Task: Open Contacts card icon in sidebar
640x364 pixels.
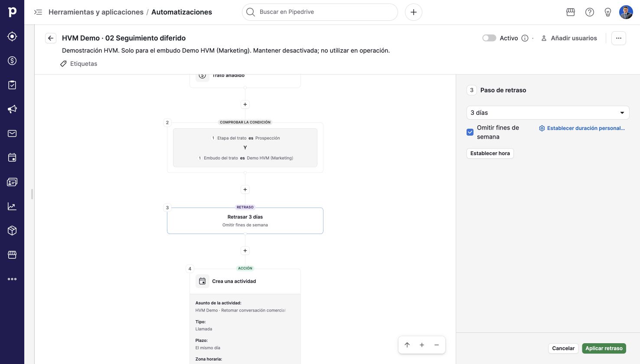Action: [x=12, y=182]
